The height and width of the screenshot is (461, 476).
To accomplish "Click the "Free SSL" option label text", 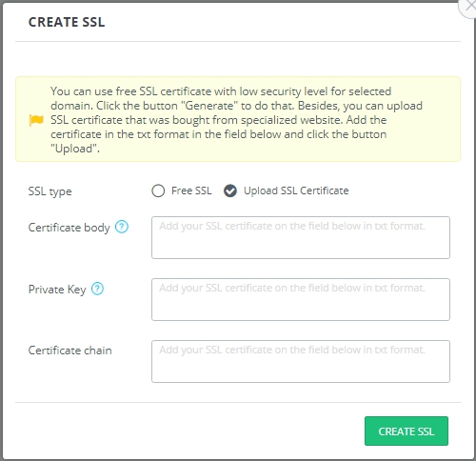I will (191, 190).
